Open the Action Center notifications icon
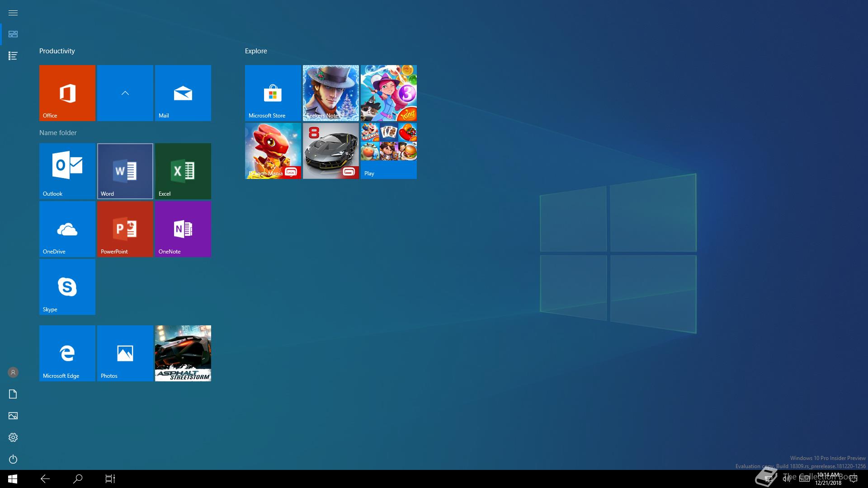 click(854, 479)
